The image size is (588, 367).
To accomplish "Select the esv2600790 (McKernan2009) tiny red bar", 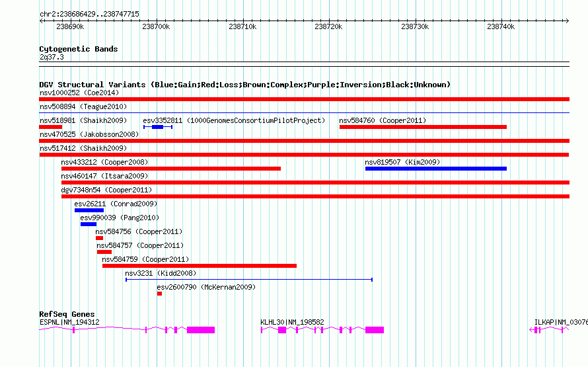I will (160, 294).
